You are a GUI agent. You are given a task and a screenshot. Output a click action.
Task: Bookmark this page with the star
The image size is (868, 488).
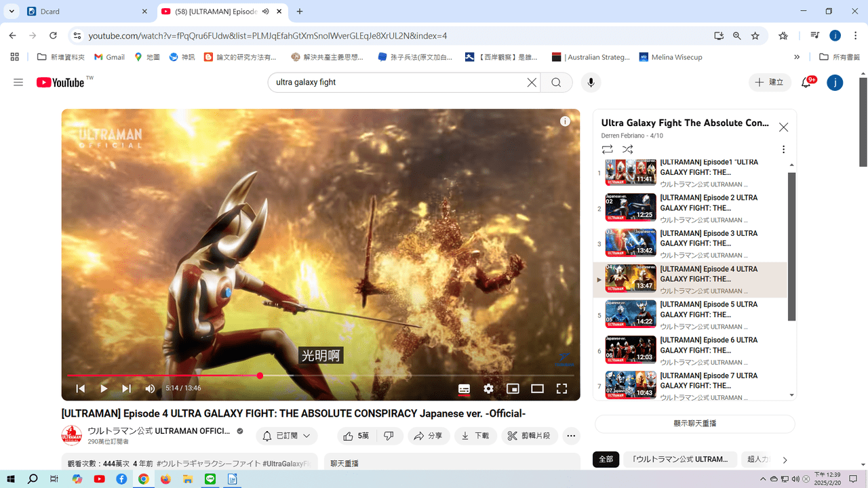pyautogui.click(x=755, y=35)
